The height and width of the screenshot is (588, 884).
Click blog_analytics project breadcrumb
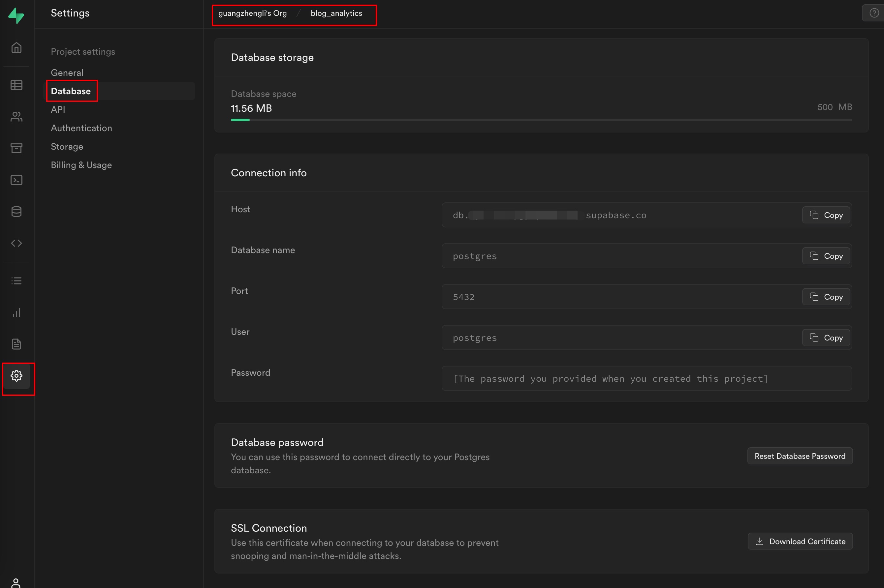[x=336, y=13]
